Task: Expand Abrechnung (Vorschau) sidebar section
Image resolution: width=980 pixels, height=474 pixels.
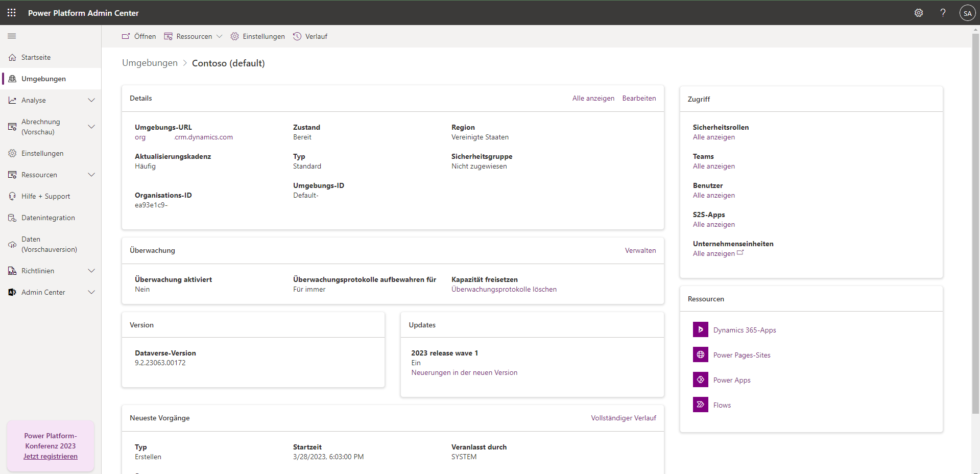Action: click(91, 127)
